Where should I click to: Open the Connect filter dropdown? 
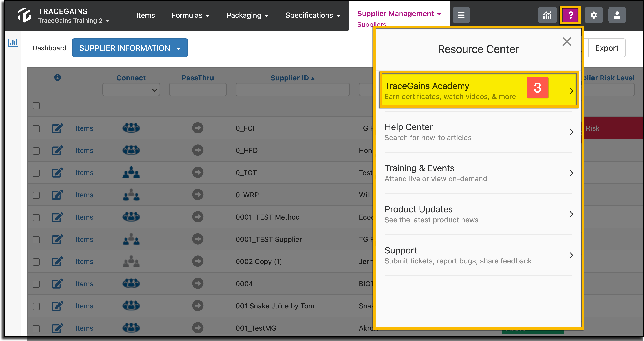point(131,89)
